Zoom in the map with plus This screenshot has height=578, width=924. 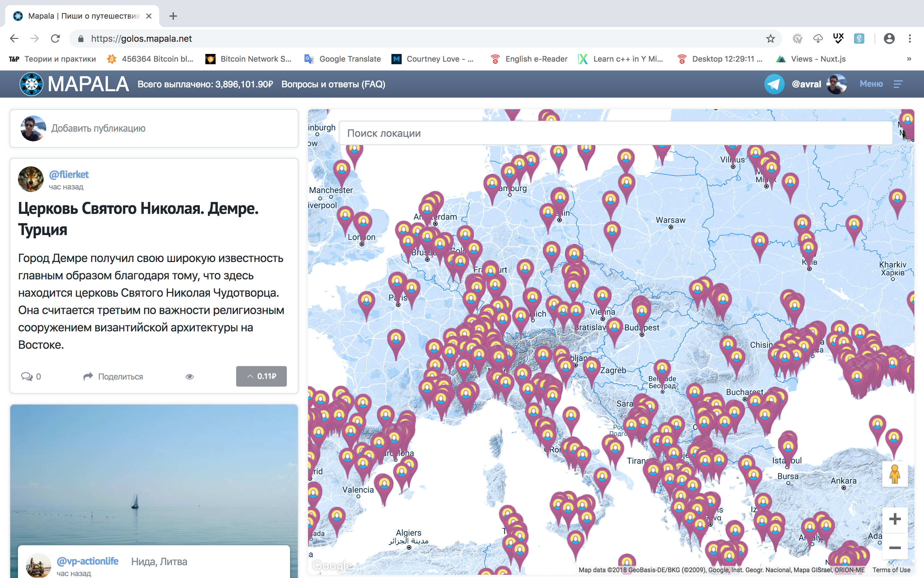894,519
